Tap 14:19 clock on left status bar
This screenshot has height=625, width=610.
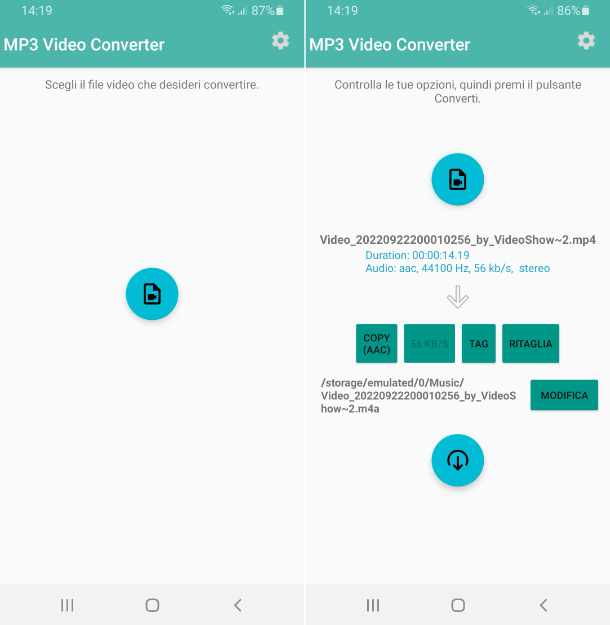pyautogui.click(x=37, y=11)
